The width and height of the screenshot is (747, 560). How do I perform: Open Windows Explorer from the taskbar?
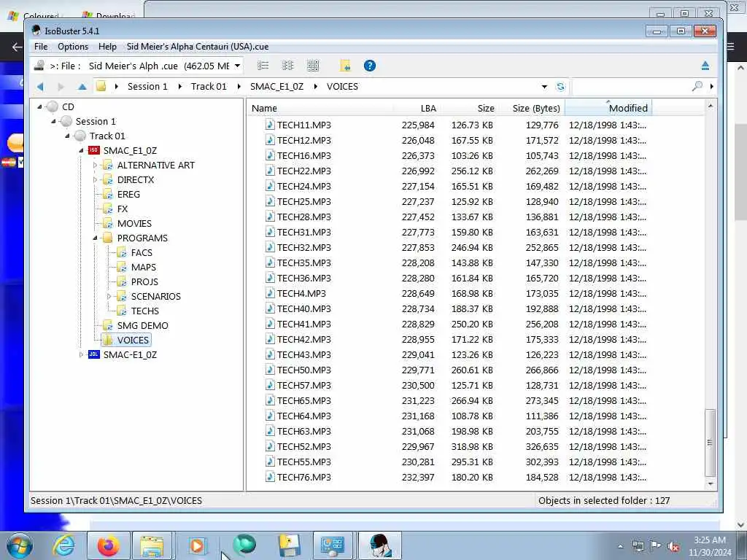[152, 545]
